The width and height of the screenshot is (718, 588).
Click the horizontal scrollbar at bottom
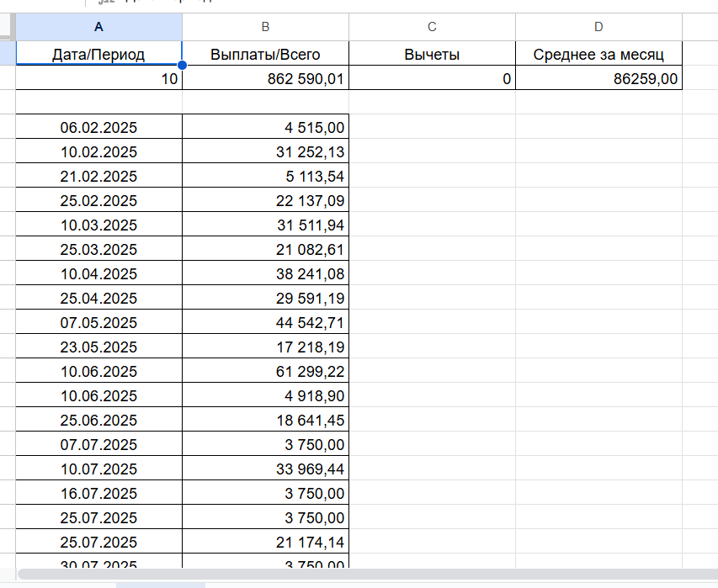tap(368, 574)
